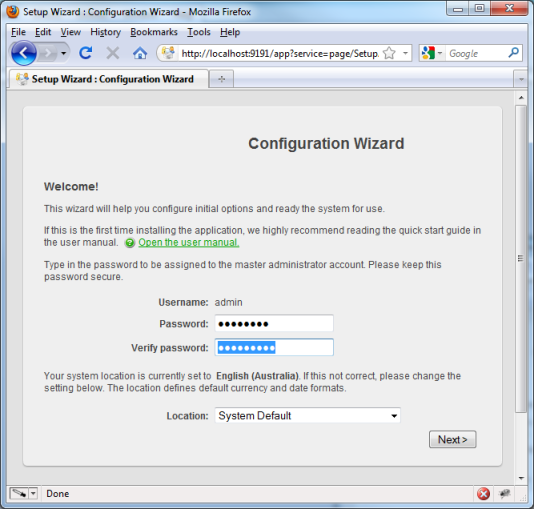Image resolution: width=534 pixels, height=509 pixels.
Task: Click the red error X status icon
Action: click(x=483, y=493)
